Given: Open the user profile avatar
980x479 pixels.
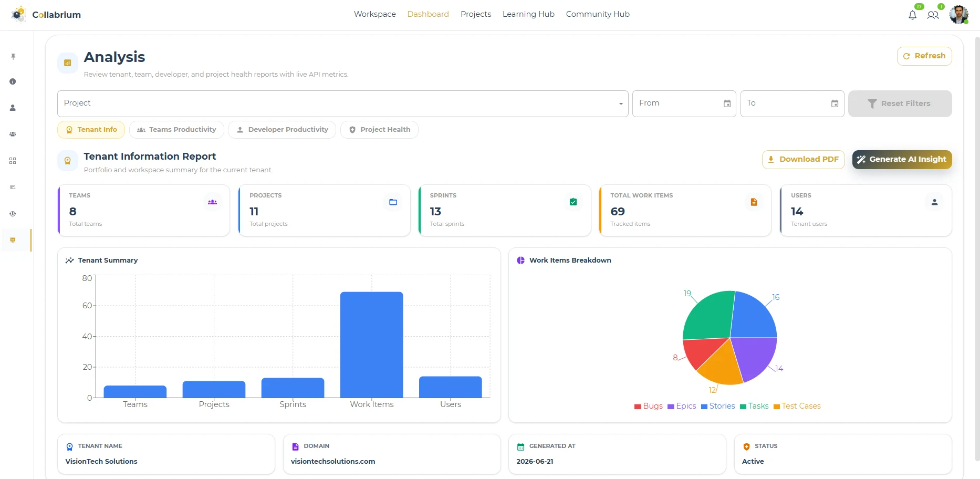Looking at the screenshot, I should (958, 15).
